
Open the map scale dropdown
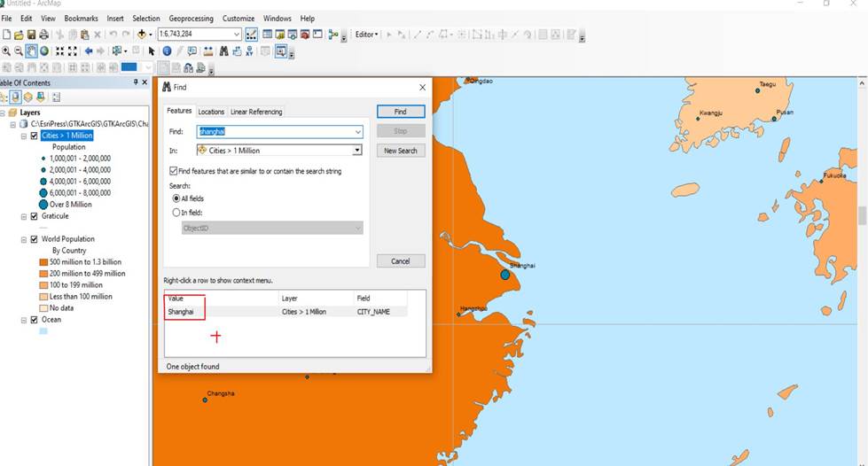[237, 35]
